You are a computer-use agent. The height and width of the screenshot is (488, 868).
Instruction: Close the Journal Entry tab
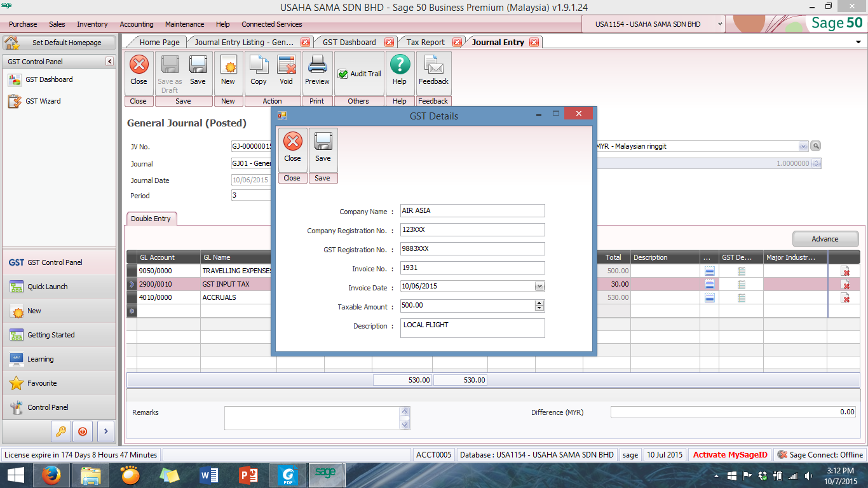pyautogui.click(x=534, y=43)
